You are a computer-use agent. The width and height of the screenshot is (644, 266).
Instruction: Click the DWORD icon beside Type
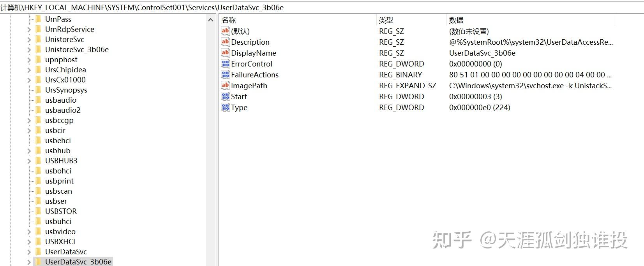[x=225, y=107]
